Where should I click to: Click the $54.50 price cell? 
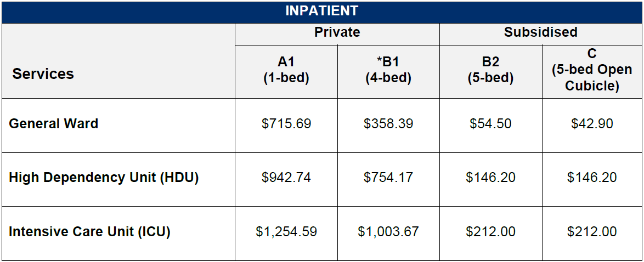pos(490,124)
